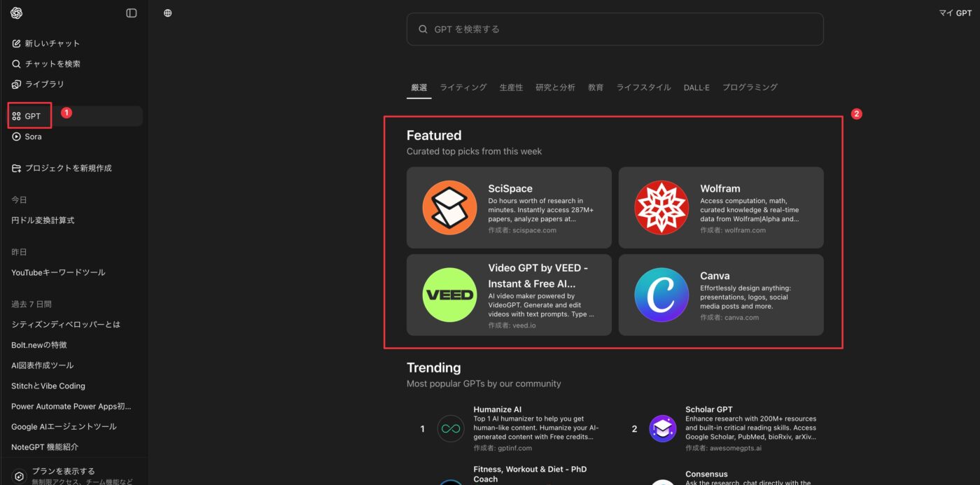Click the globe icon near the sidebar
980x485 pixels.
[x=168, y=13]
